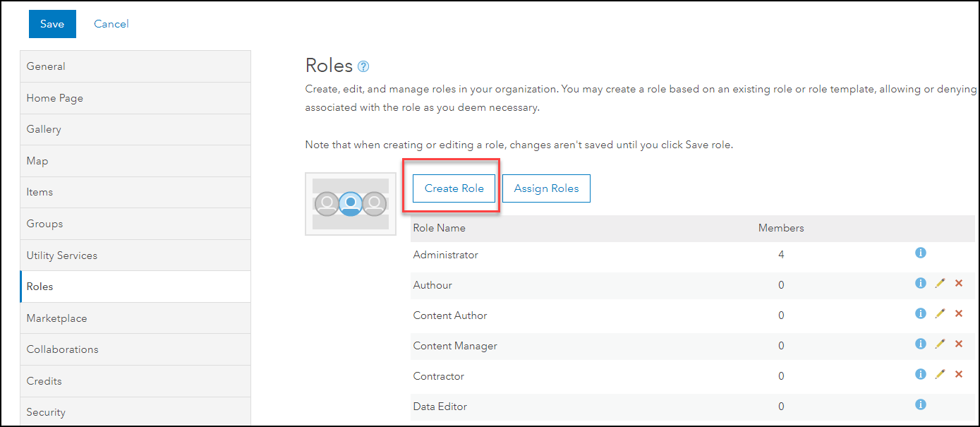Click the roles illustration thumbnail
The height and width of the screenshot is (427, 980).
(351, 204)
